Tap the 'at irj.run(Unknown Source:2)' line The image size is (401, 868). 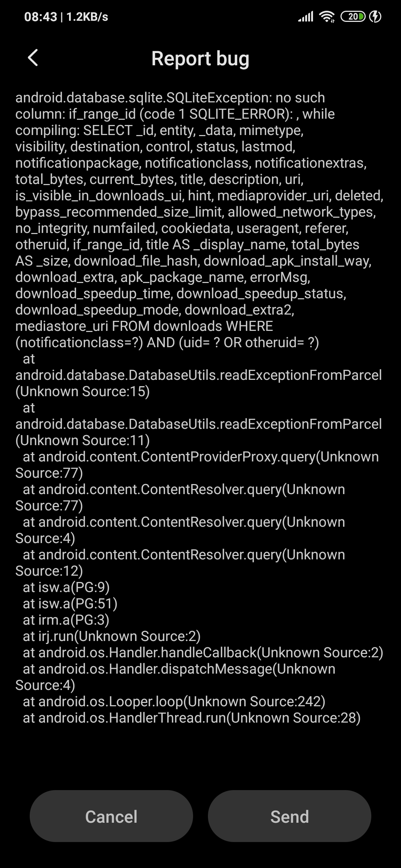pyautogui.click(x=111, y=637)
